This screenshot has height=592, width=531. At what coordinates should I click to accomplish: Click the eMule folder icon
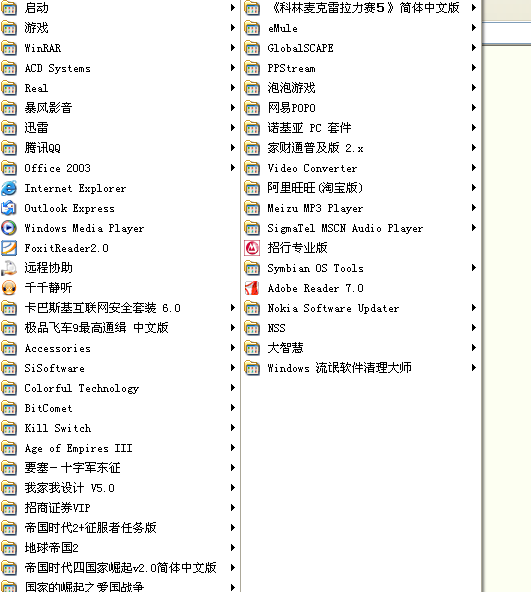252,28
